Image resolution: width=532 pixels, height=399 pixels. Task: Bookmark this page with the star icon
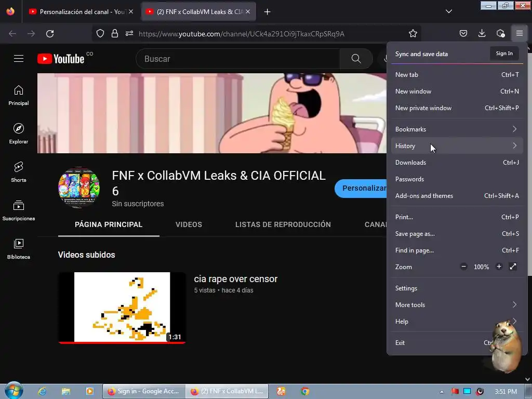(413, 33)
